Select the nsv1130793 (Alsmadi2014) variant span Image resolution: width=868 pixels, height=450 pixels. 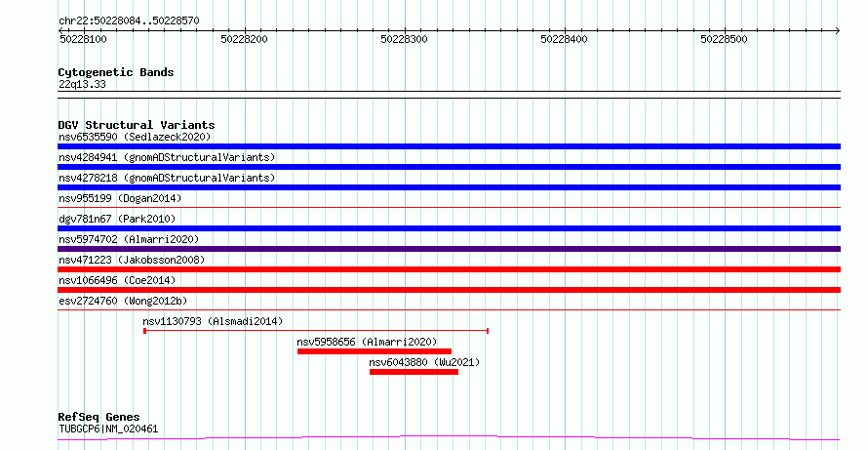[316, 331]
